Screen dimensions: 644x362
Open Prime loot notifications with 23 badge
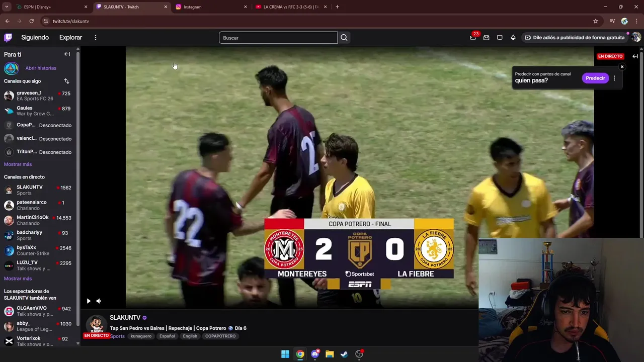pos(473,37)
